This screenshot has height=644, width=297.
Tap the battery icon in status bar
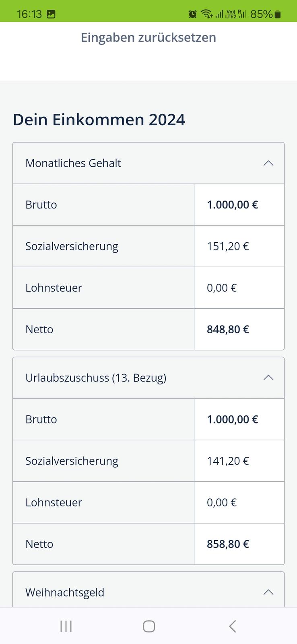point(277,14)
